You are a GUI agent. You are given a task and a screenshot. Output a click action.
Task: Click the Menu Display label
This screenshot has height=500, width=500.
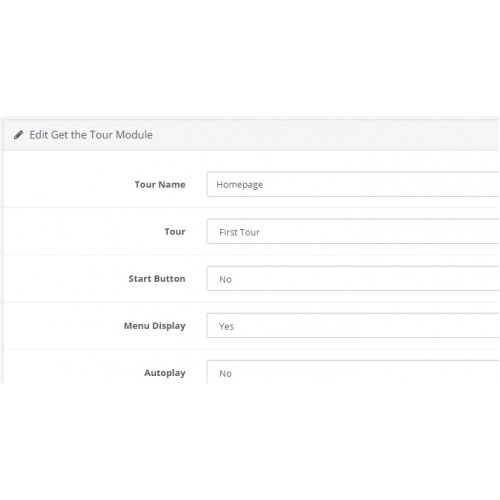tap(155, 326)
